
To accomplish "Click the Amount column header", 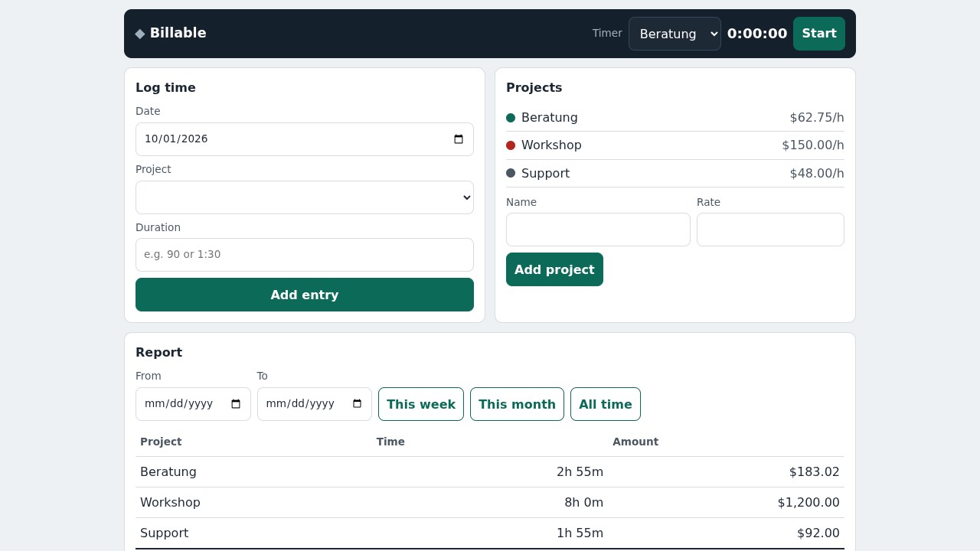I will pyautogui.click(x=635, y=442).
